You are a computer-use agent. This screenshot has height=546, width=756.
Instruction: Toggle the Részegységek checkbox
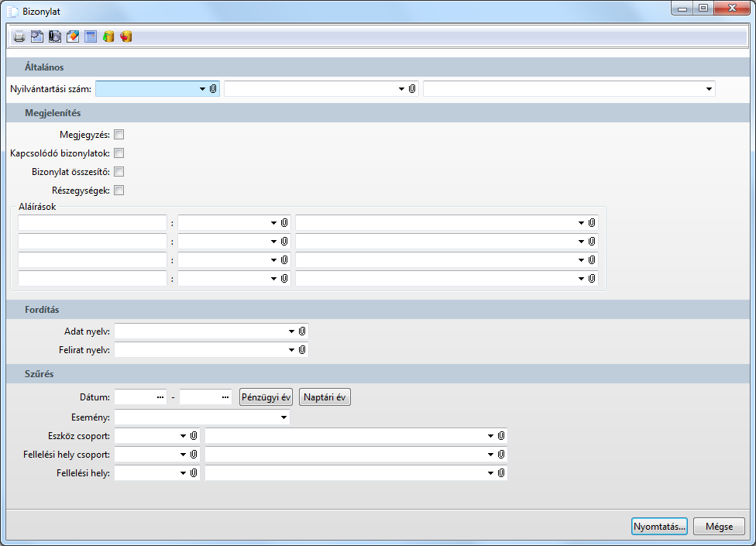(x=119, y=191)
